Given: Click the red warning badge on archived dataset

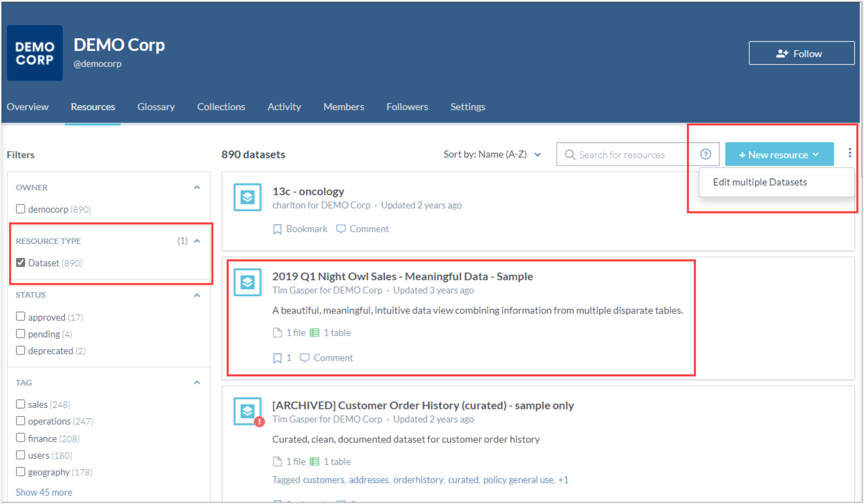Looking at the screenshot, I should tap(259, 422).
